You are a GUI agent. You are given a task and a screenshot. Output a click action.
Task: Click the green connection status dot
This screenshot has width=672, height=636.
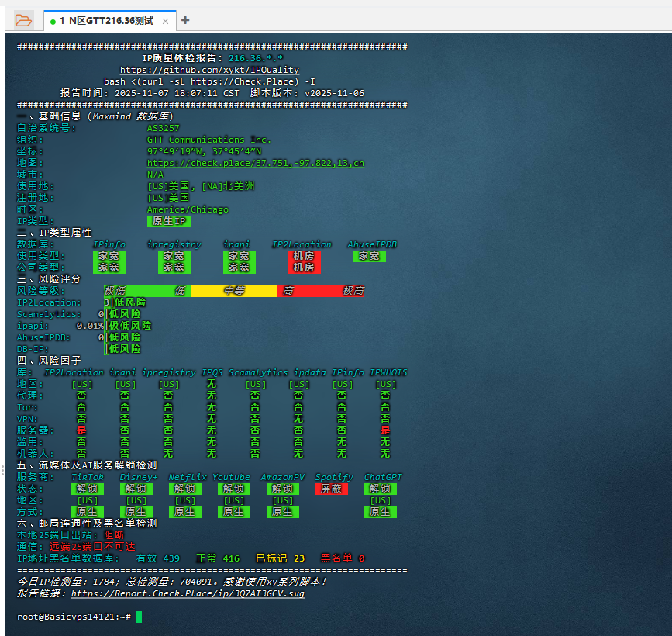pos(53,22)
